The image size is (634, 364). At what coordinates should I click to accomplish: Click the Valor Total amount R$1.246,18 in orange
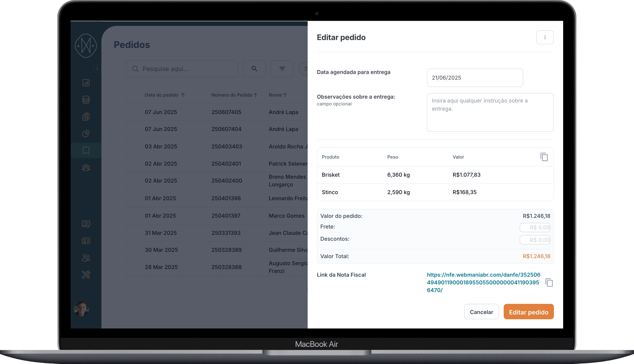click(x=536, y=256)
